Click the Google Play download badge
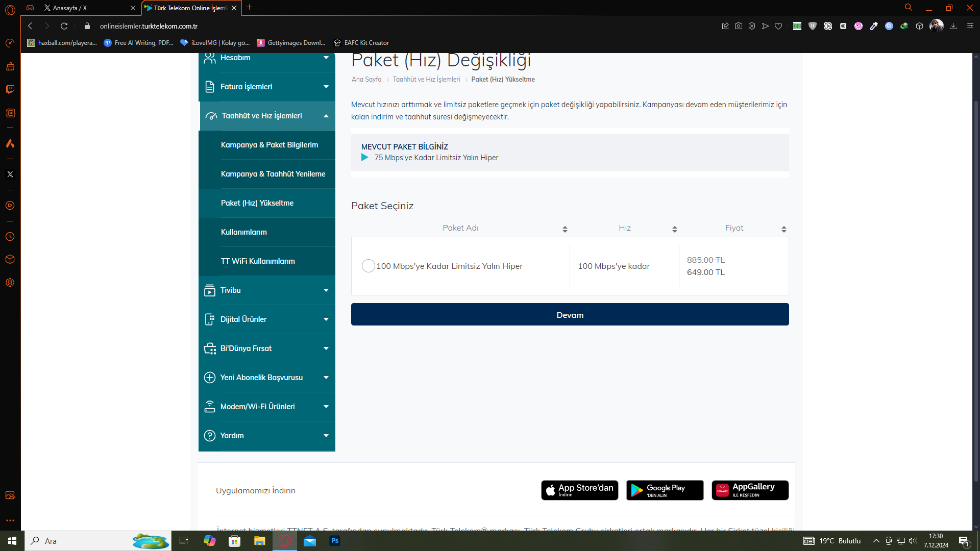The image size is (980, 551). coord(665,490)
